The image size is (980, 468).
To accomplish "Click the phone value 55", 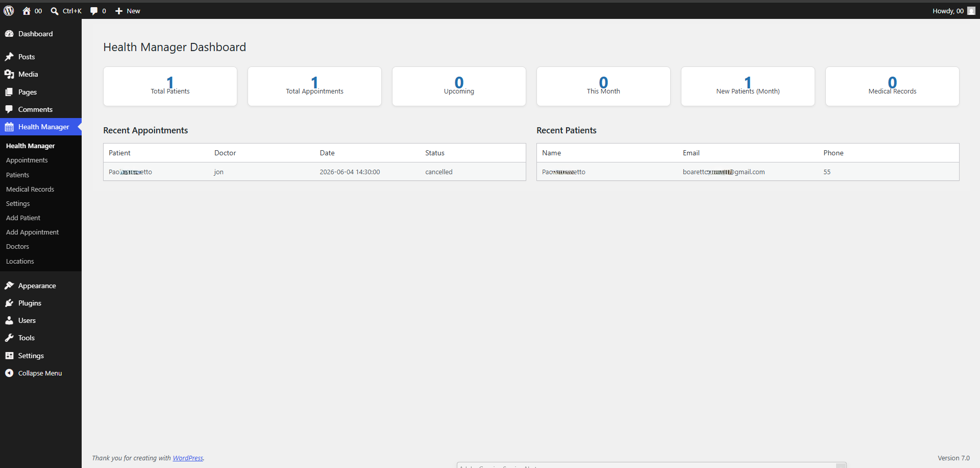I will click(827, 172).
